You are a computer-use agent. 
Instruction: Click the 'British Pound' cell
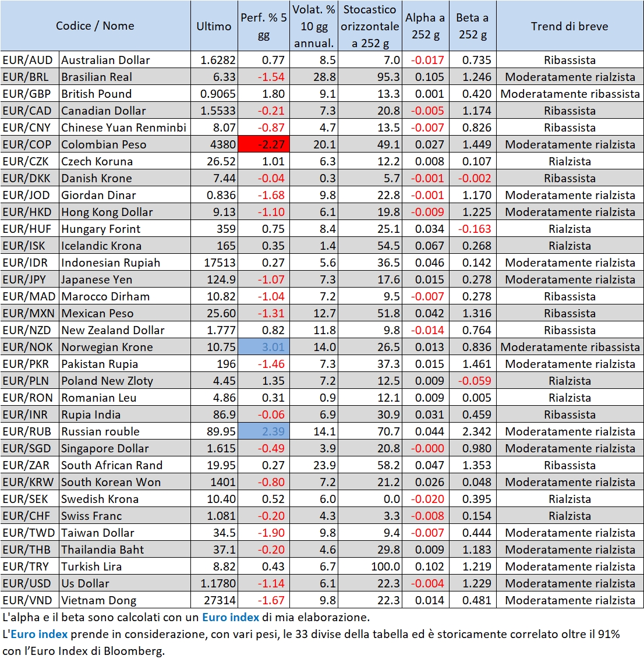tap(125, 94)
